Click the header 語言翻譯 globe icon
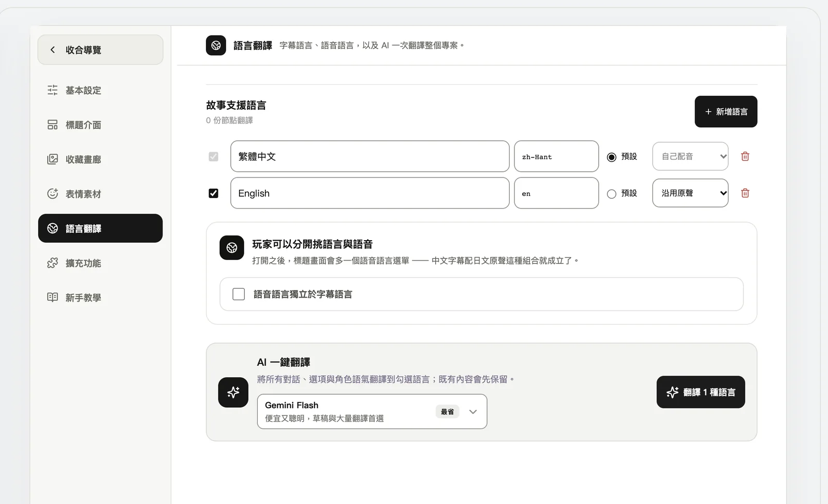This screenshot has width=828, height=504. [216, 46]
